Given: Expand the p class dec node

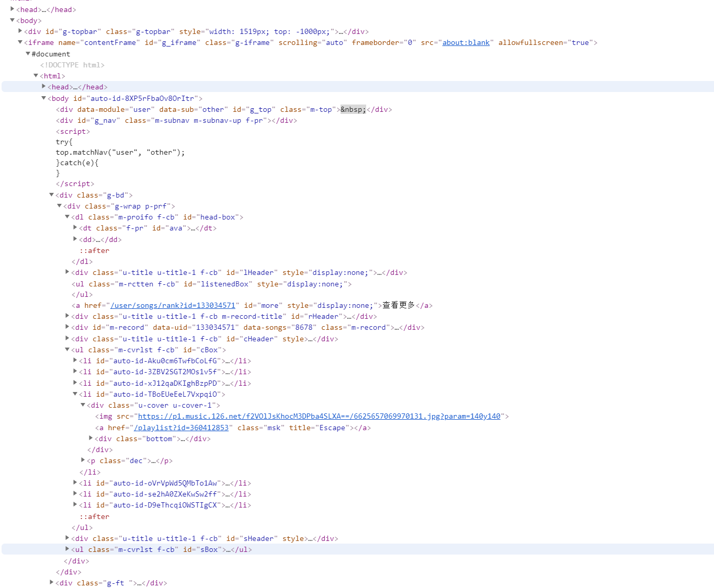Looking at the screenshot, I should [x=83, y=460].
